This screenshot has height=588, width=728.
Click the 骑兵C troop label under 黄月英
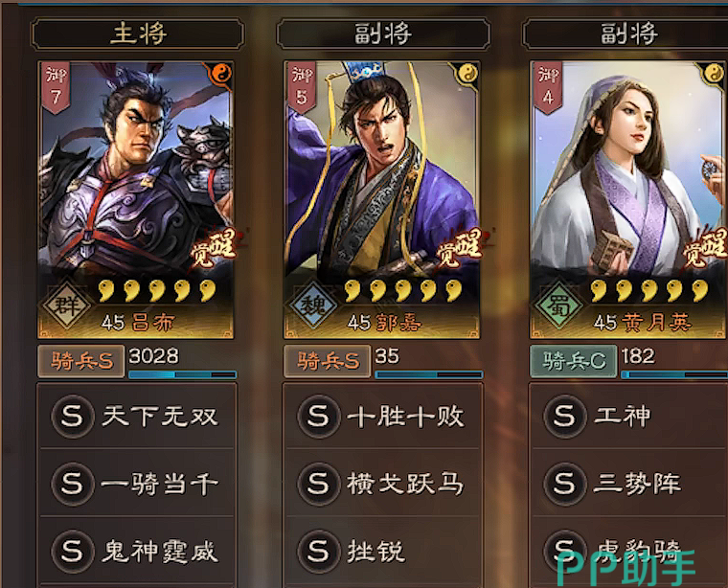(574, 361)
